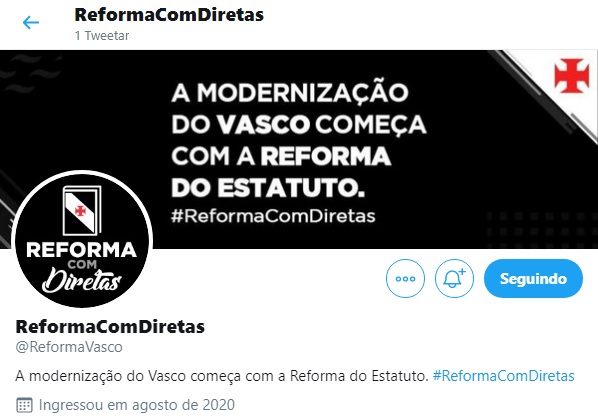Click the bio text about Vasco modernização
This screenshot has height=420, width=598.
click(222, 376)
